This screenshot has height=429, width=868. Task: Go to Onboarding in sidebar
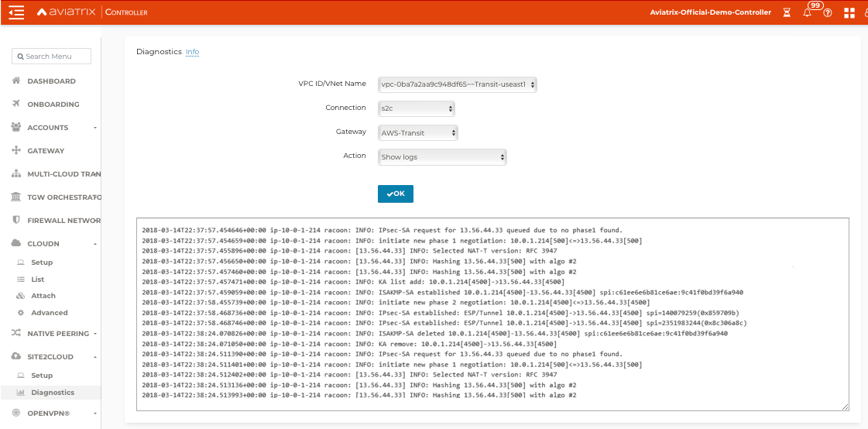(53, 105)
